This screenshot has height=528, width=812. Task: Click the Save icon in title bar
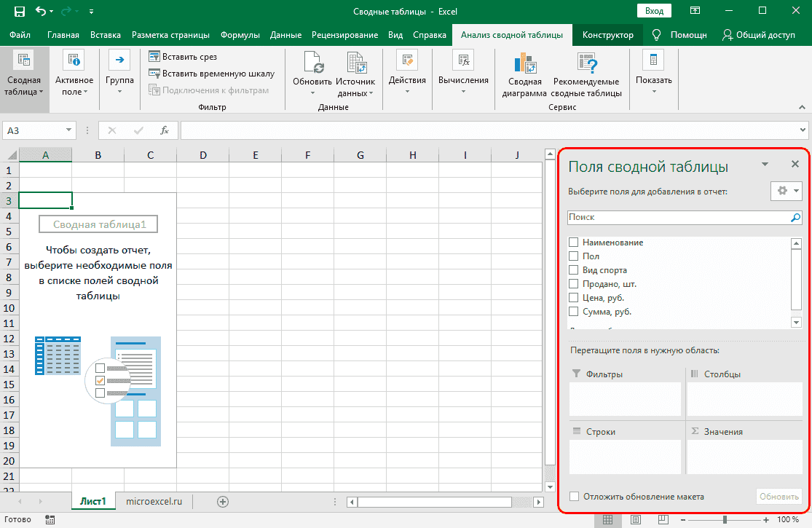[18, 11]
